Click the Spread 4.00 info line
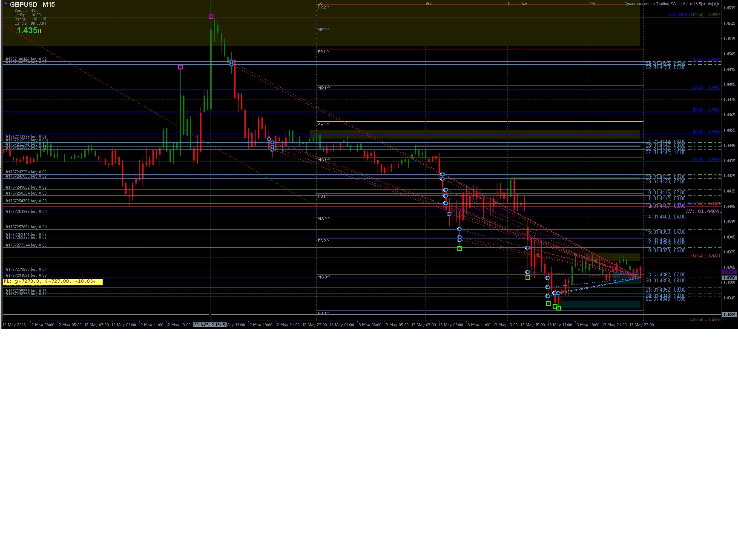The height and width of the screenshot is (560, 738). (x=26, y=11)
